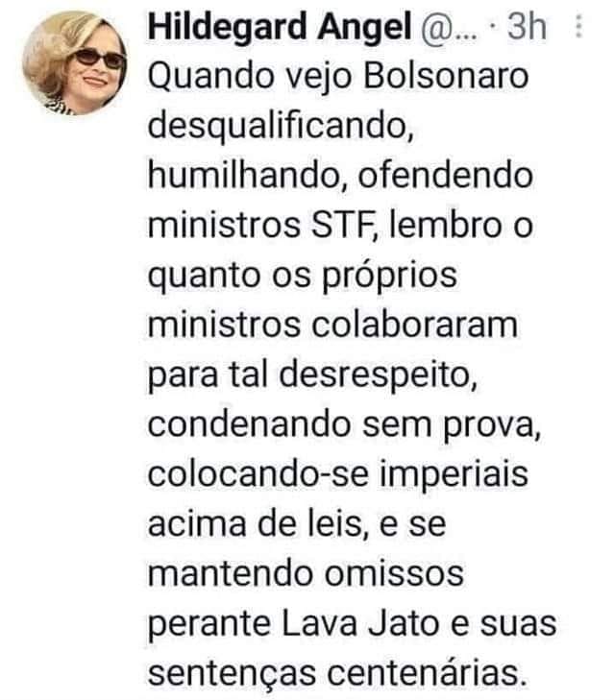Viewport: 614px width, 700px height.
Task: Click the line 'acima de leis, e se'
Action: 297,524
